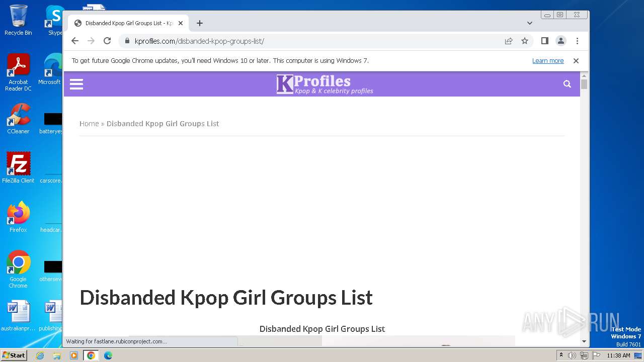644x362 pixels.
Task: Show hidden system tray icons
Action: (561, 355)
